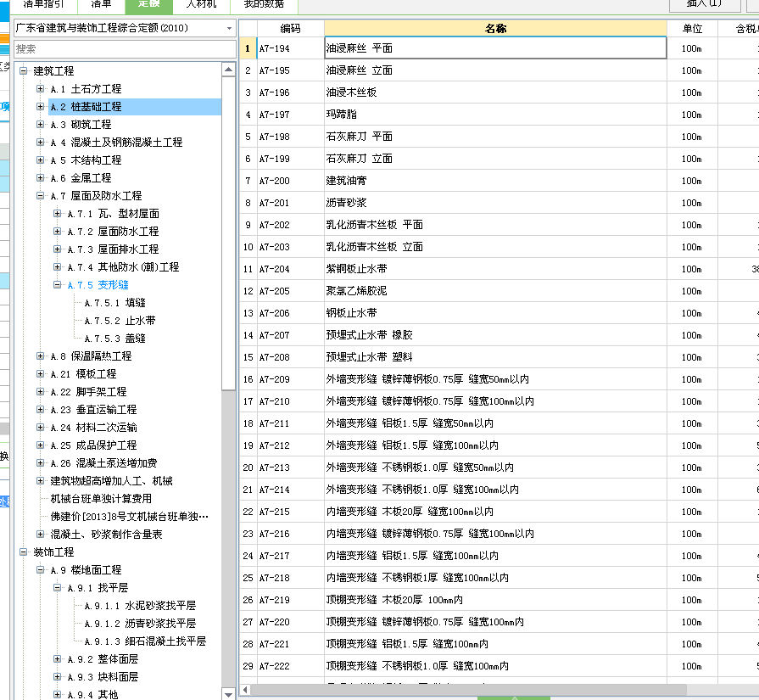
Task: Expand the A.5 木结构工程 node
Action: (40, 160)
